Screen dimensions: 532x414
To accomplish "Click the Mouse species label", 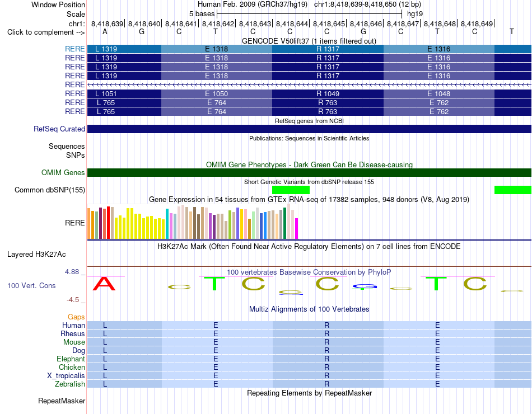I will pos(74,342).
